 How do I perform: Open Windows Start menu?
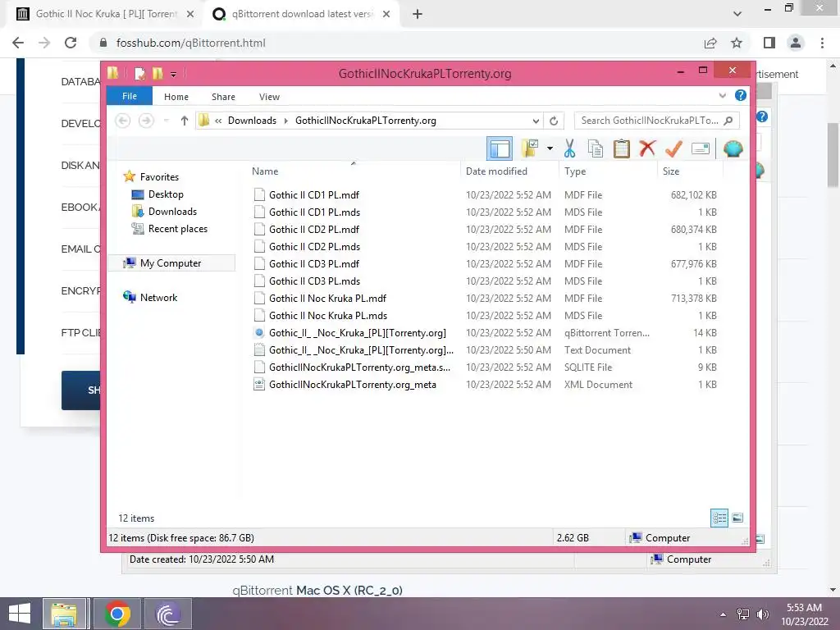coord(20,614)
